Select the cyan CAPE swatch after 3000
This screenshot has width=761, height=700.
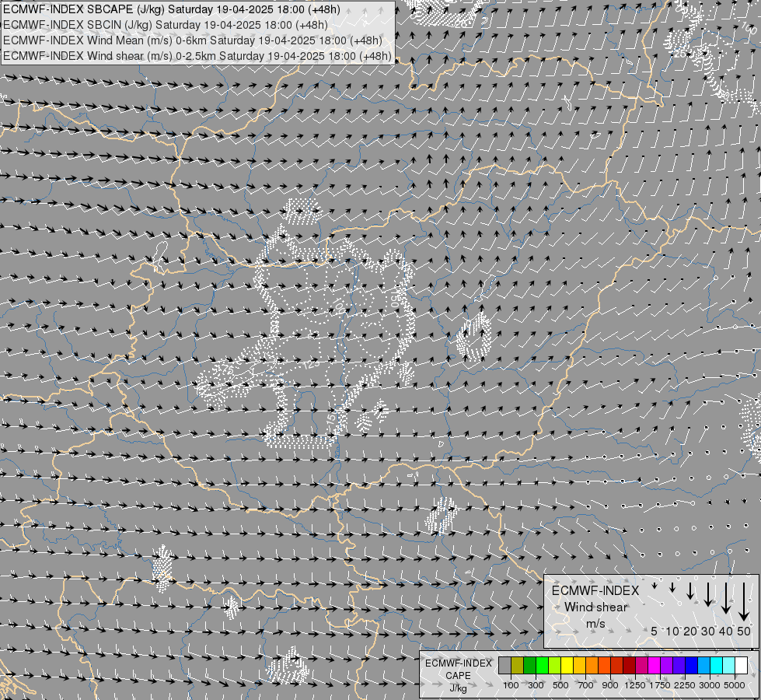tap(717, 666)
